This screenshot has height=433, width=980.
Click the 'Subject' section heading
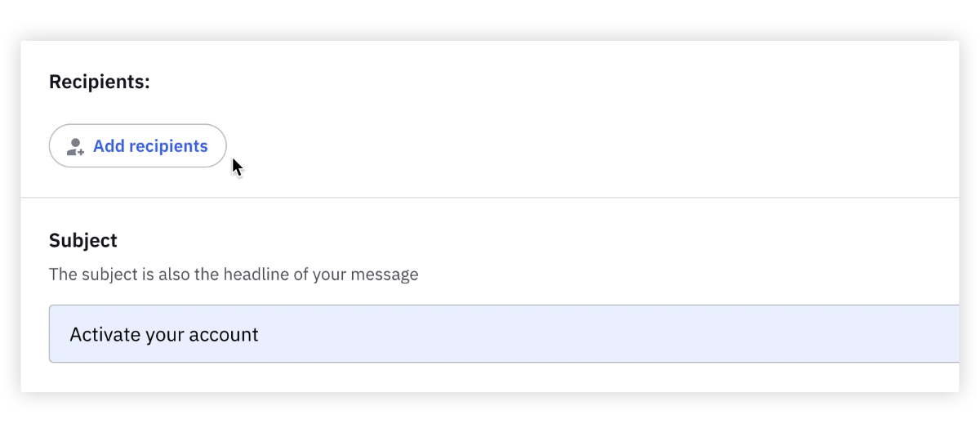(83, 241)
